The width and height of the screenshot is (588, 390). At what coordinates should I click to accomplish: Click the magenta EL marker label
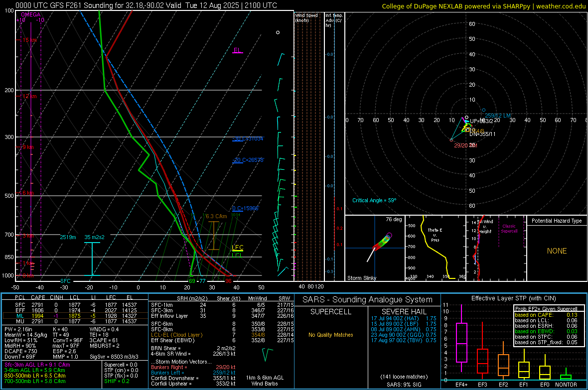point(237,50)
